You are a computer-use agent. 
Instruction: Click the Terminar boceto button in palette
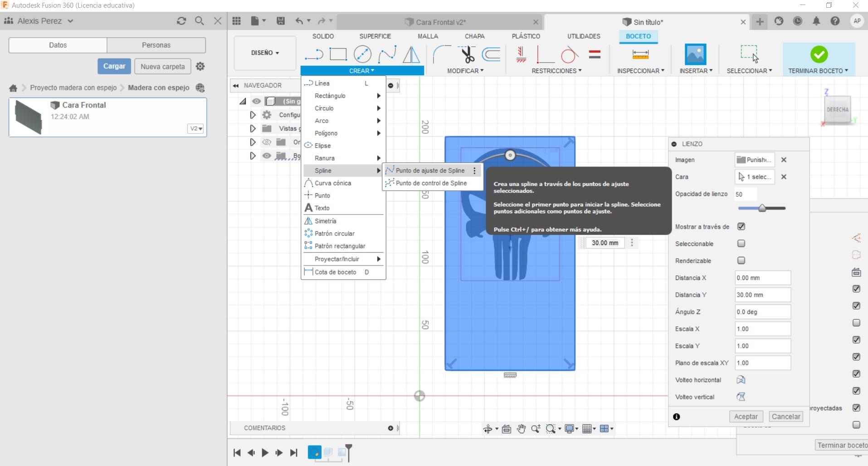(842, 445)
